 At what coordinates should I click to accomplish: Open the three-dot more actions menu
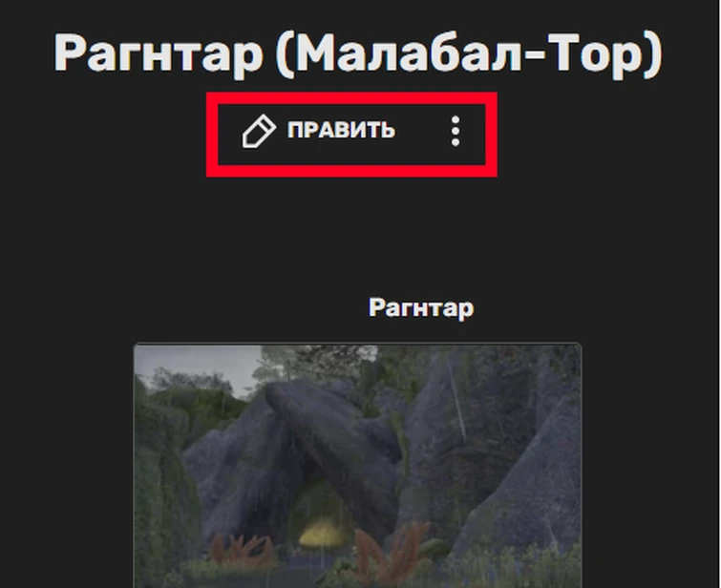[x=456, y=132]
